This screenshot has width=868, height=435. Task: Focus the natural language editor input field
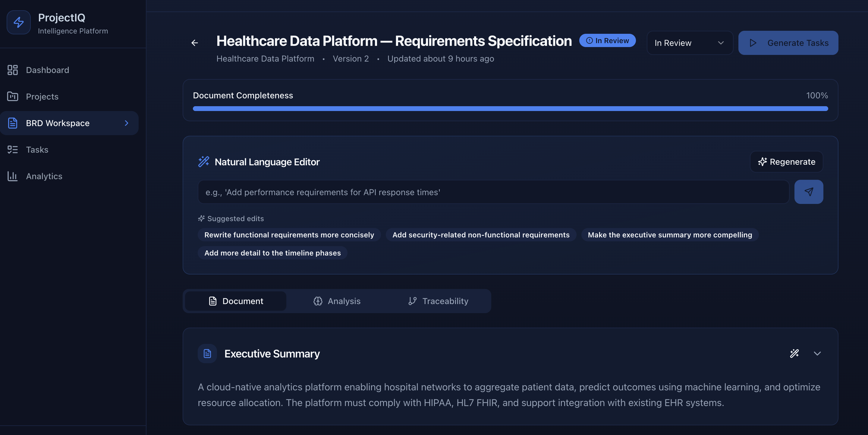(493, 192)
